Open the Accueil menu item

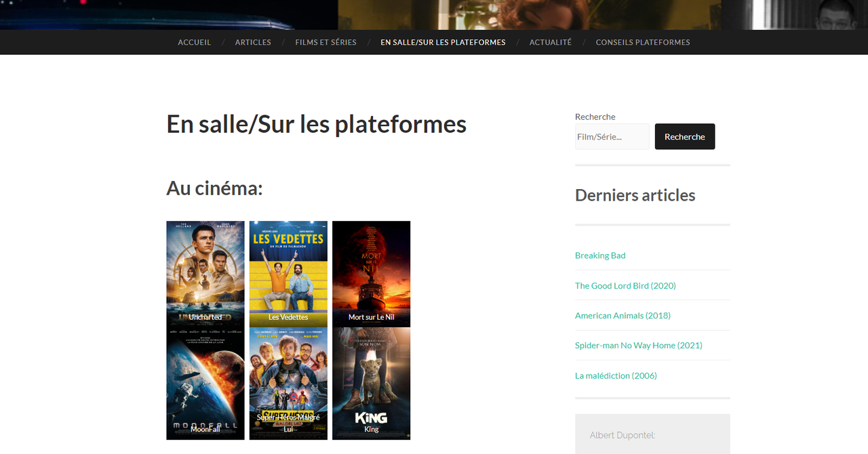point(194,42)
